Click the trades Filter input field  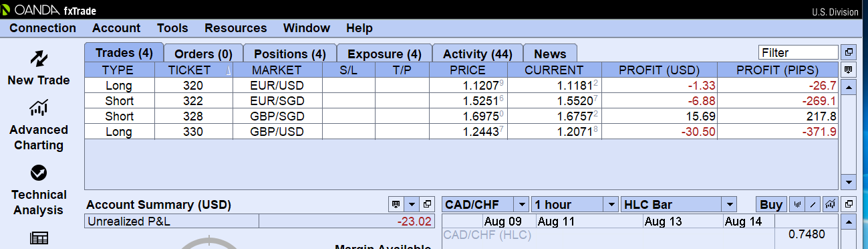[x=798, y=52]
